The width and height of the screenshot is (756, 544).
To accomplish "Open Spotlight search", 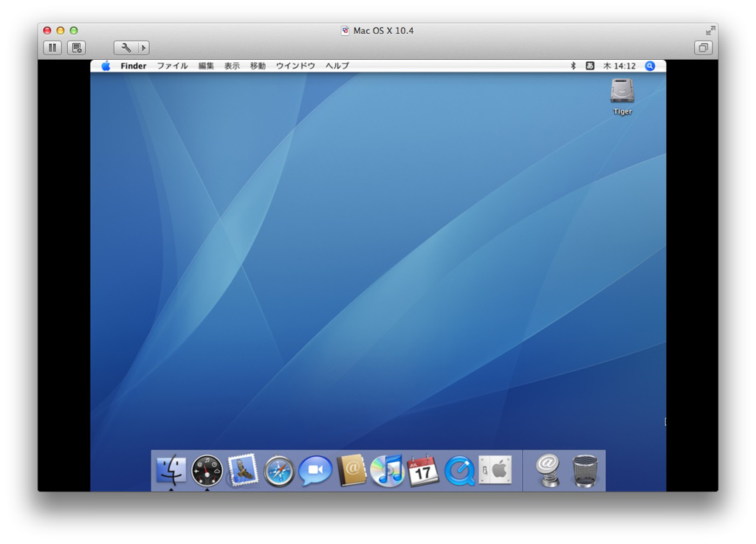I will pyautogui.click(x=650, y=66).
